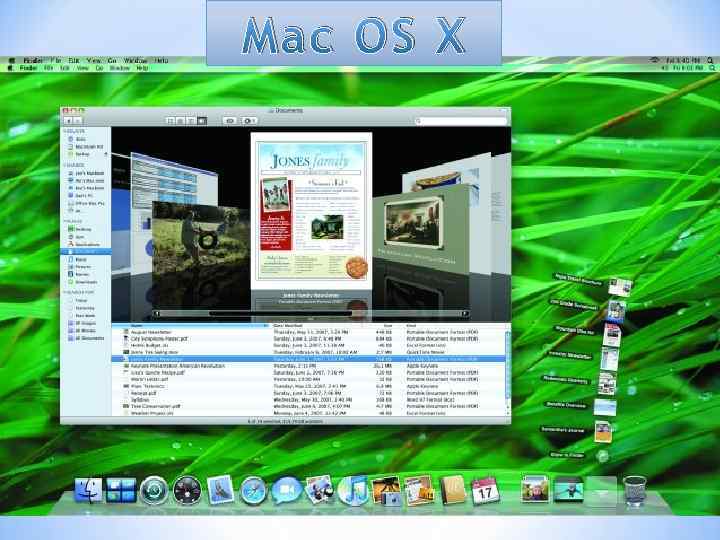
Task: Select Keynote Presentation American Revolution row
Action: pos(309,366)
